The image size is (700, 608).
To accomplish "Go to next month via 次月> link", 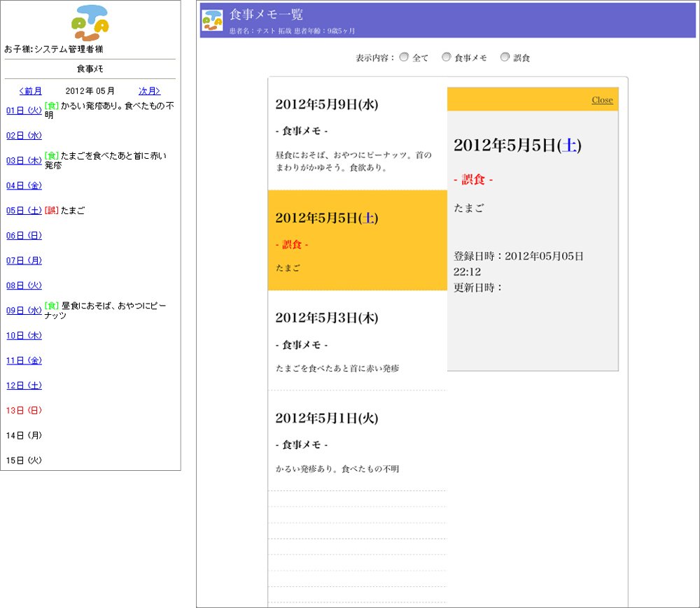I will click(x=149, y=91).
